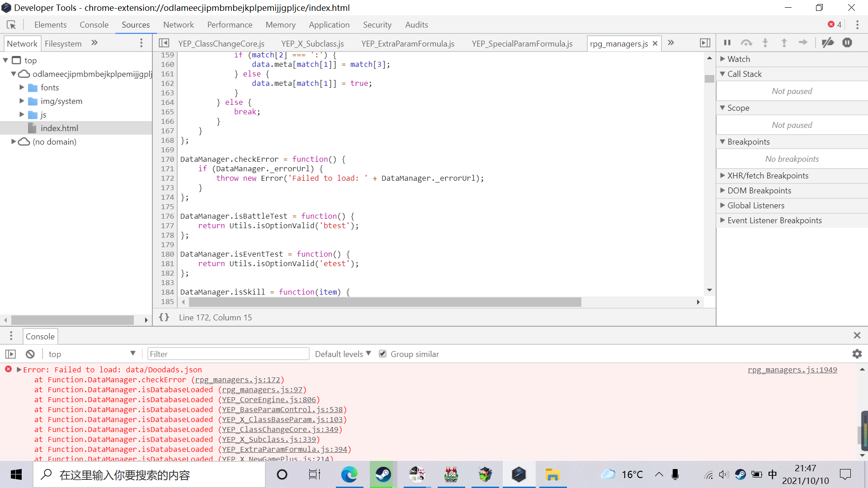Viewport: 868px width, 488px height.
Task: Uncheck the Group similar checkbox
Action: coord(382,354)
